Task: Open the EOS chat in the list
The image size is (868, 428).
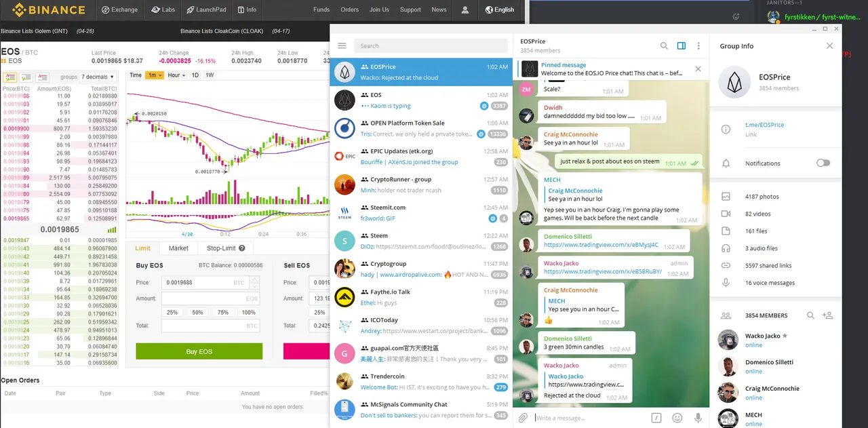Action: coord(421,100)
